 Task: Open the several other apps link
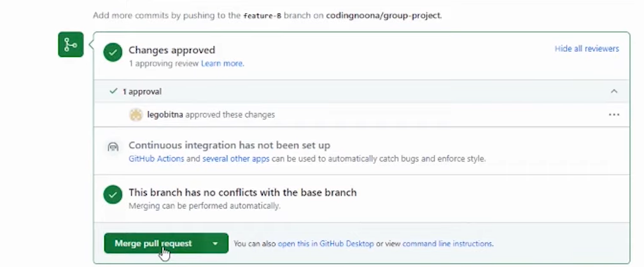coord(235,158)
